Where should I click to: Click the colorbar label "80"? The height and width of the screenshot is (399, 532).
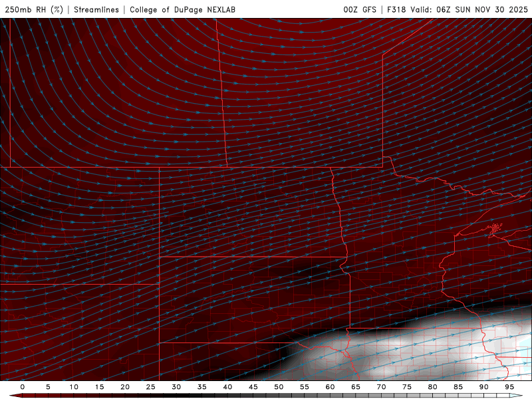[x=432, y=387]
